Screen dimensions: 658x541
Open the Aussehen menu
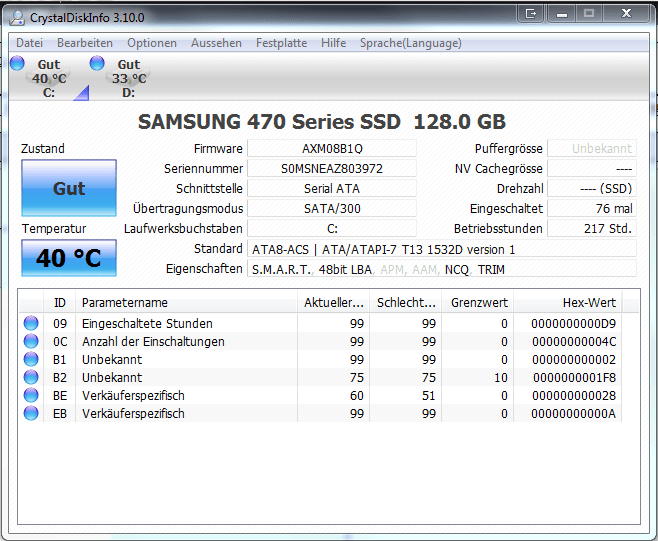(x=216, y=43)
